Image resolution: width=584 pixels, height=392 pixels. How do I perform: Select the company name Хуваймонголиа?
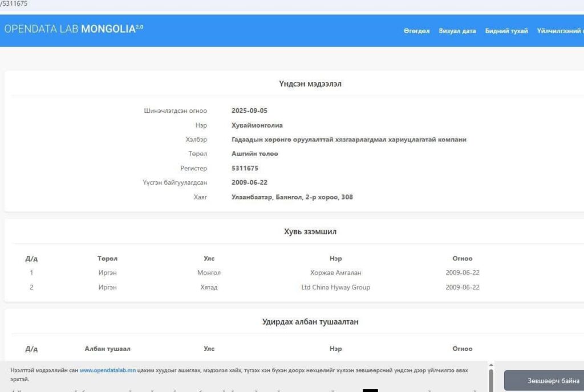(x=257, y=125)
